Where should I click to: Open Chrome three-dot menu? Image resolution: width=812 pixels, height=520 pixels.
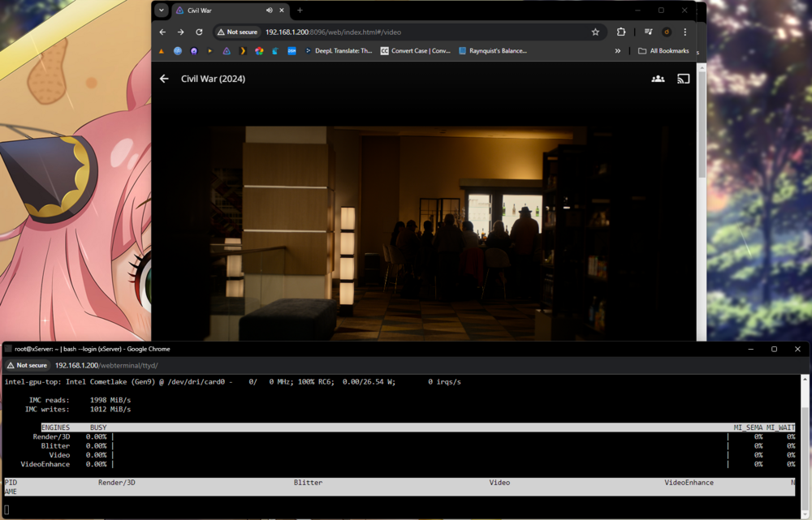coord(685,32)
